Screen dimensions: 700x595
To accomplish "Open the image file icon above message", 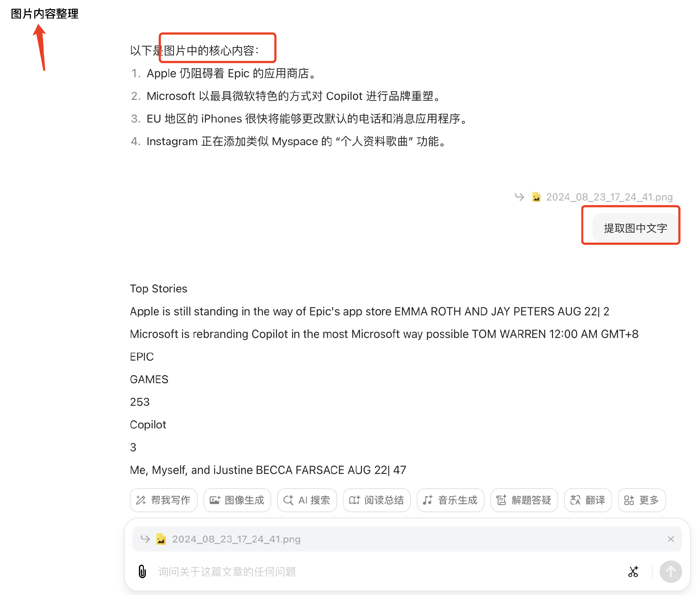I will 536,197.
